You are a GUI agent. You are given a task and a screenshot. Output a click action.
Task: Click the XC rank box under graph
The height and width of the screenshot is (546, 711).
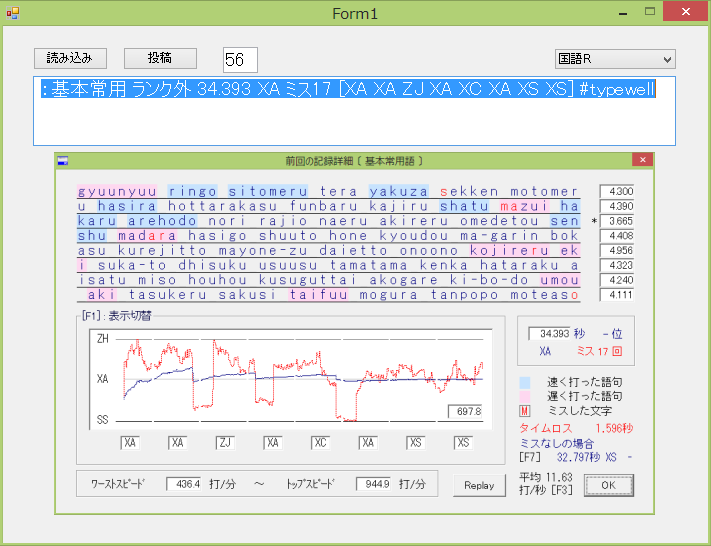(x=321, y=443)
